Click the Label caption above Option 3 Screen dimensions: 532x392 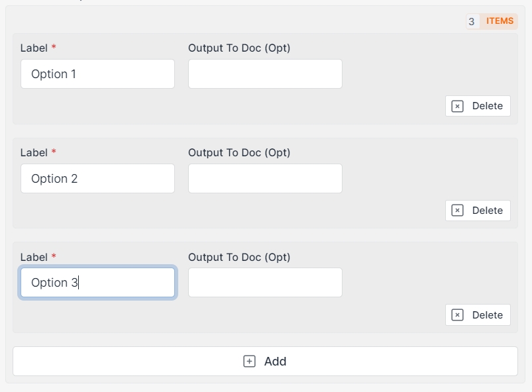34,257
